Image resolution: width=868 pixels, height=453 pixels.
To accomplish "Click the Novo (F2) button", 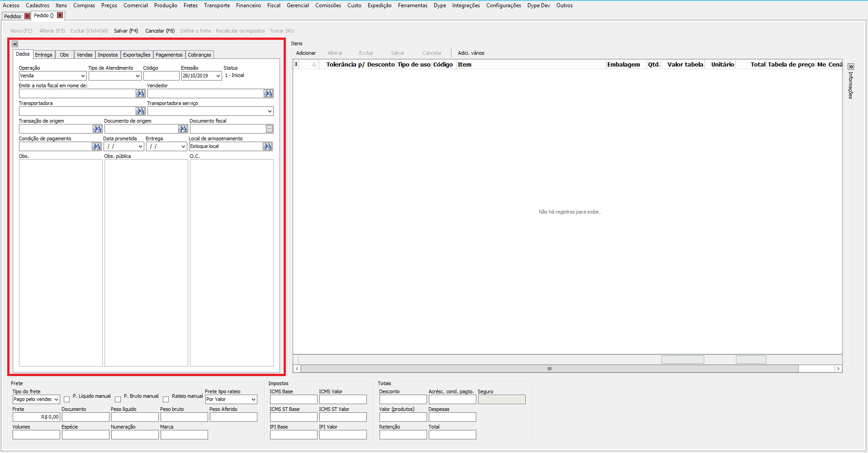I will click(x=21, y=31).
